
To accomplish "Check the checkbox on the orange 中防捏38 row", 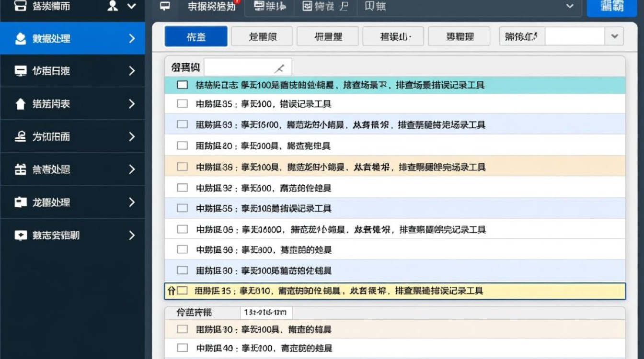I will click(182, 166).
